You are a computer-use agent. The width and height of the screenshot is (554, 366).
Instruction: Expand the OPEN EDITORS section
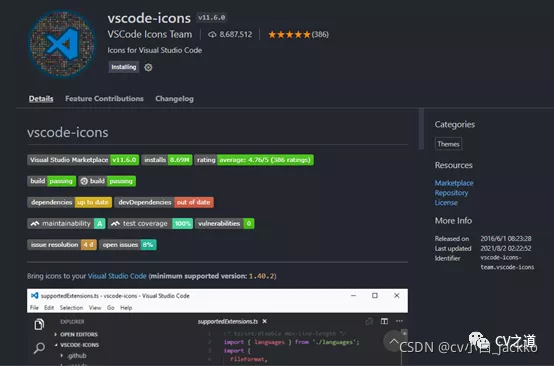click(x=76, y=334)
